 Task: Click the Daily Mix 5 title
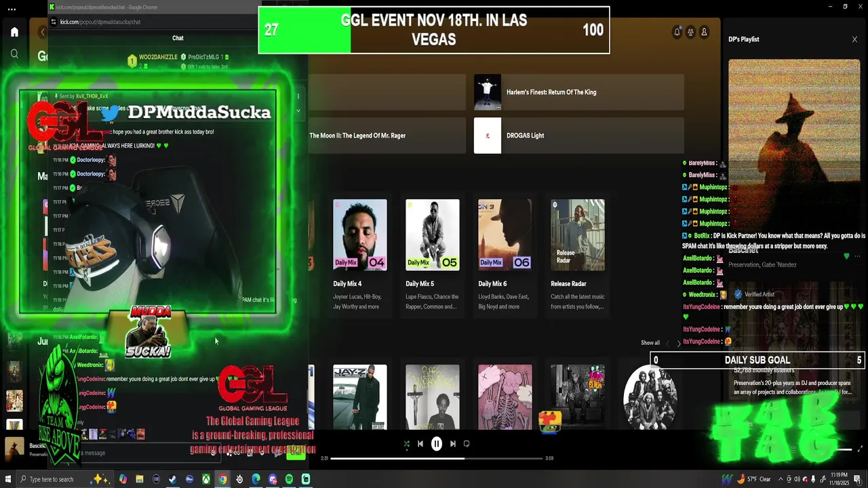(x=420, y=284)
